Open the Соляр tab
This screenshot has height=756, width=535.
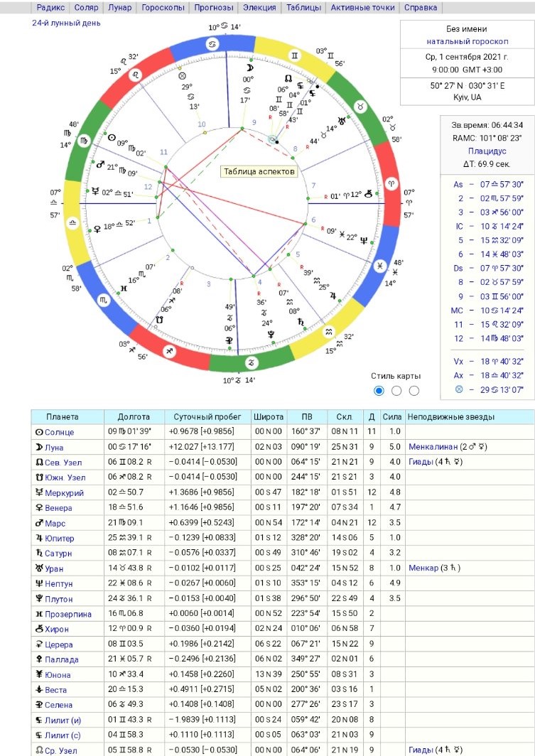pos(86,7)
